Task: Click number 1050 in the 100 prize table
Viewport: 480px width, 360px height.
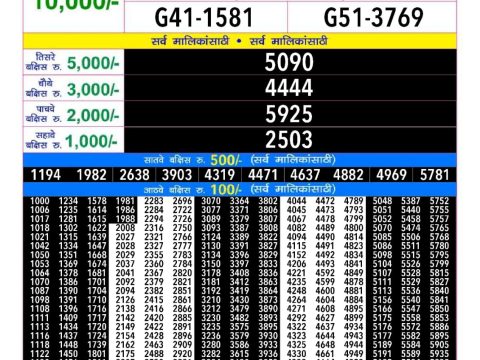Action: point(40,255)
